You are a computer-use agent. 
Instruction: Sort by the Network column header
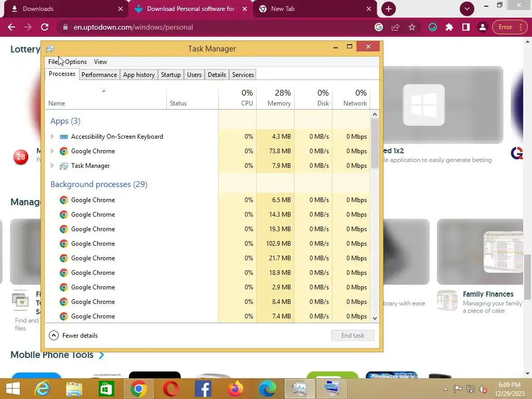pyautogui.click(x=352, y=98)
